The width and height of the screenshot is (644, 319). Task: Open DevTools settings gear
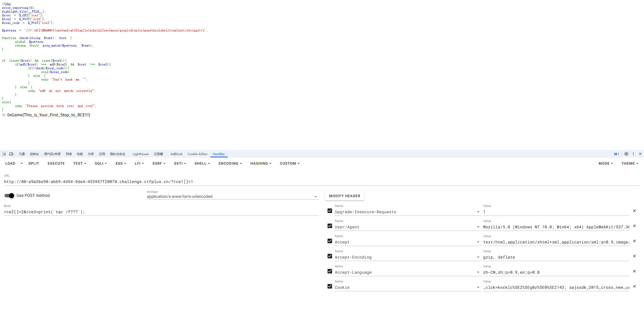coord(626,154)
